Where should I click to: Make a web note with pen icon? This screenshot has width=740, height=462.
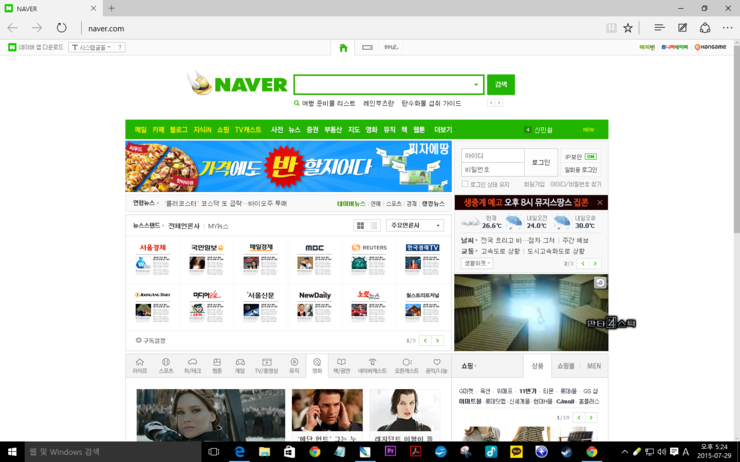682,28
